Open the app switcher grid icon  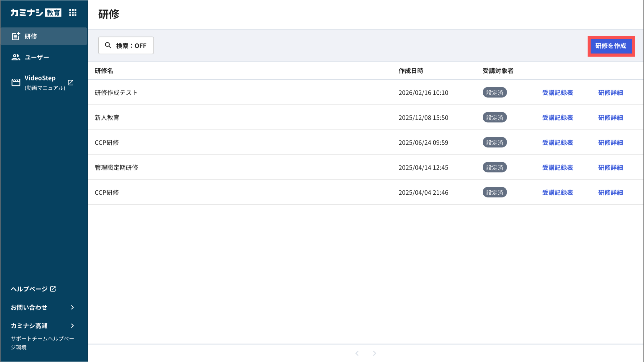coord(73,13)
